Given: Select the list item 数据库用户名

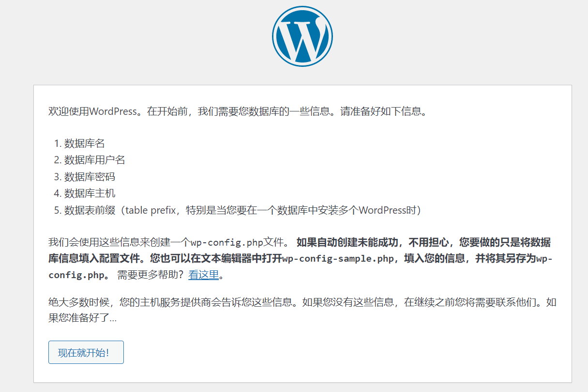Looking at the screenshot, I should tap(94, 160).
